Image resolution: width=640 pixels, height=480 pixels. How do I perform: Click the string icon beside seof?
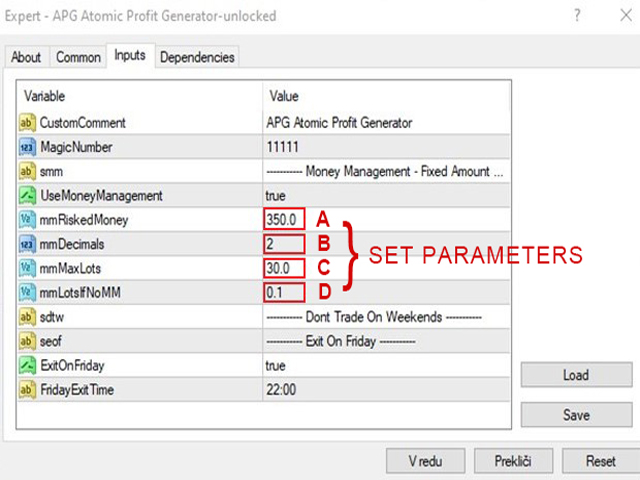27,341
